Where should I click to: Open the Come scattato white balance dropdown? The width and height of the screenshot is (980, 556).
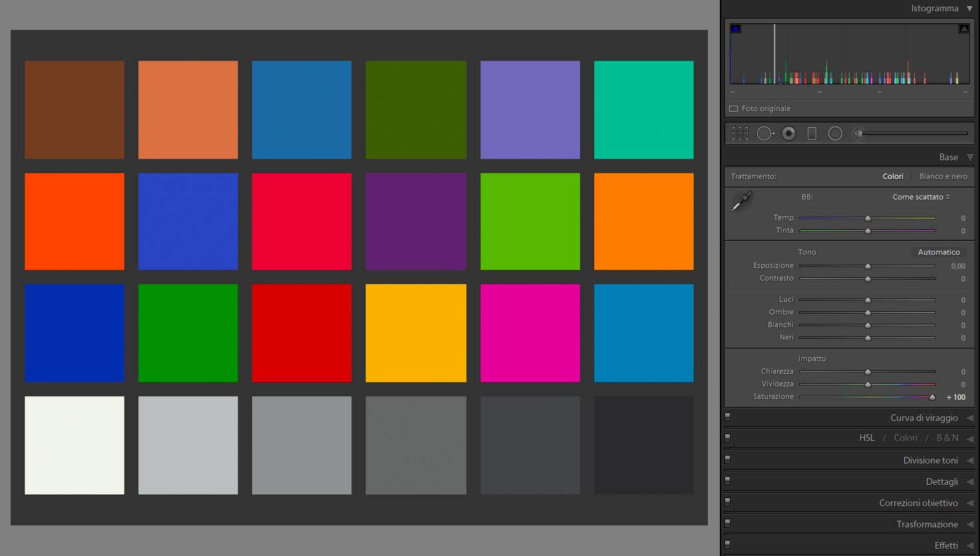(921, 197)
